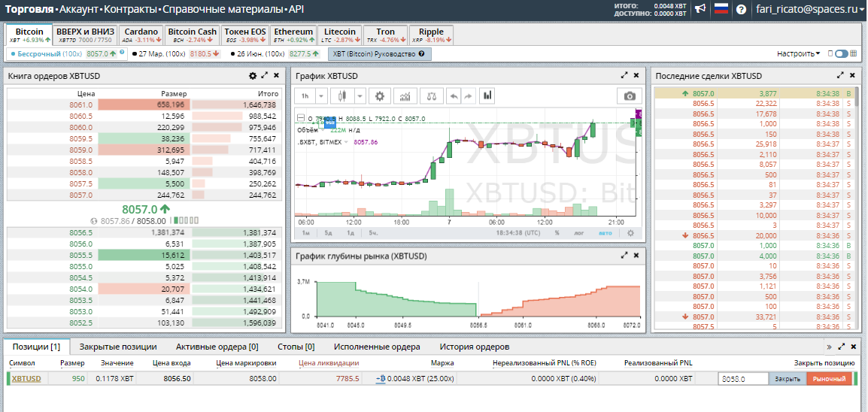Image resolution: width=868 pixels, height=412 pixels.
Task: Select the grid layout icon
Action: click(854, 53)
